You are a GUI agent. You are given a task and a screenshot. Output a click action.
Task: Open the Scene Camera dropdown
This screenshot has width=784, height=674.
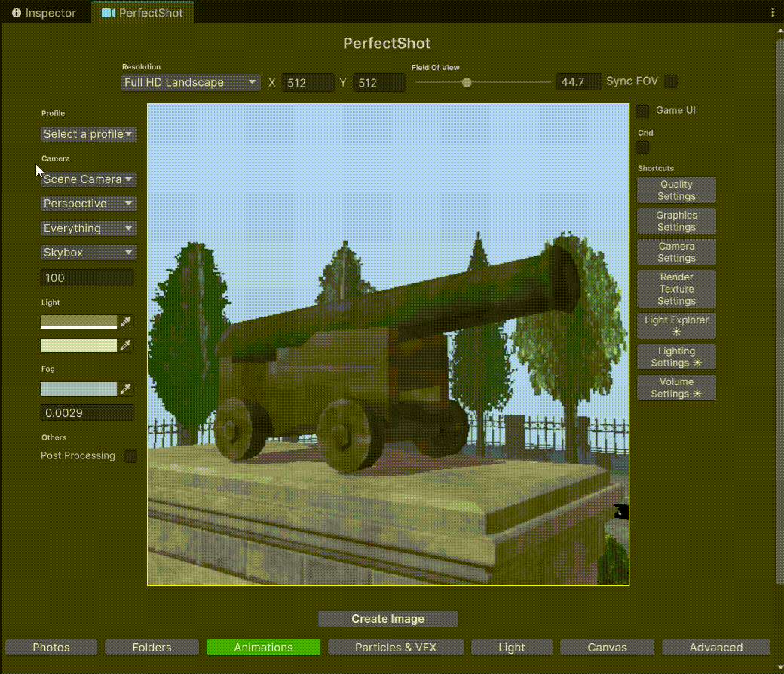coord(89,179)
